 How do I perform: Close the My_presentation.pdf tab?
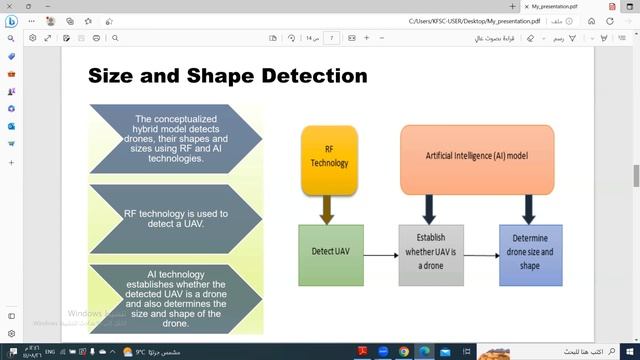coord(527,7)
